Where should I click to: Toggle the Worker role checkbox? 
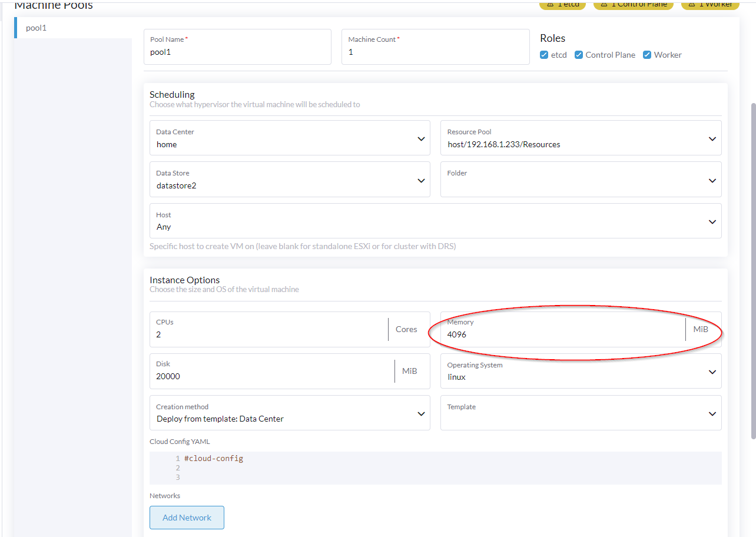pyautogui.click(x=645, y=54)
